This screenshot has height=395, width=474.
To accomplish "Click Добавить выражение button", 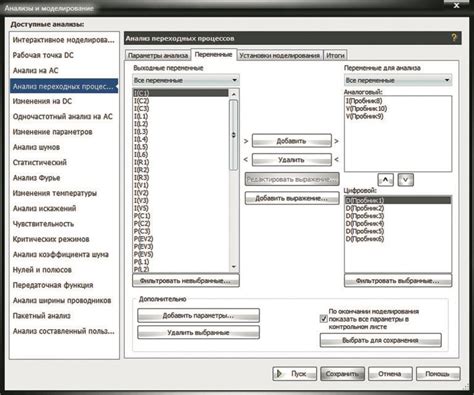I will pos(292,198).
